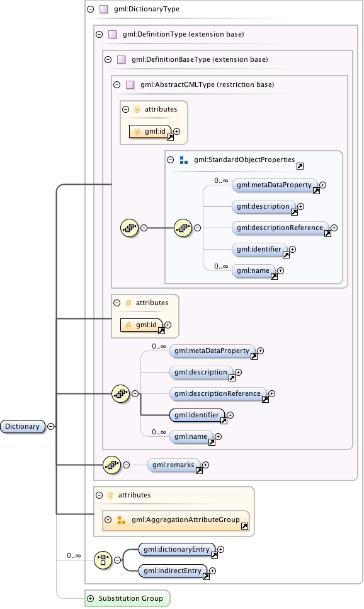Expand gml:name in DefinitionBaseType sequence
364x609 pixels.
(218, 437)
